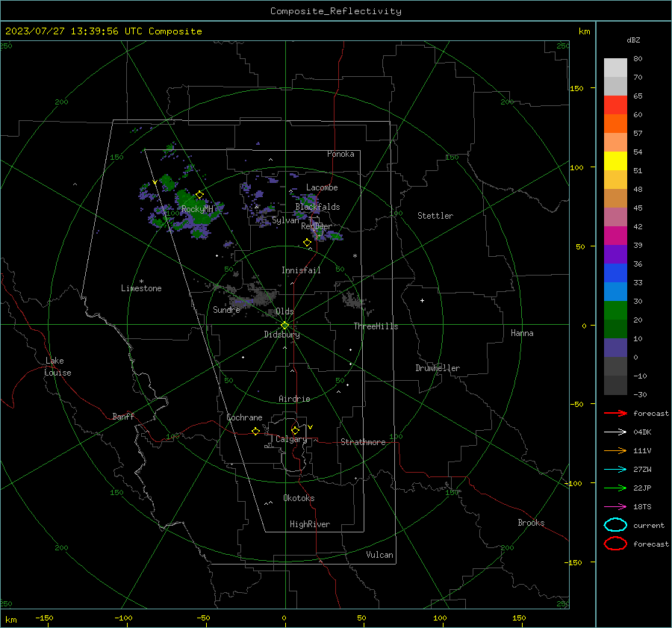Click the yellow diamond marker near Cochrane

[255, 431]
